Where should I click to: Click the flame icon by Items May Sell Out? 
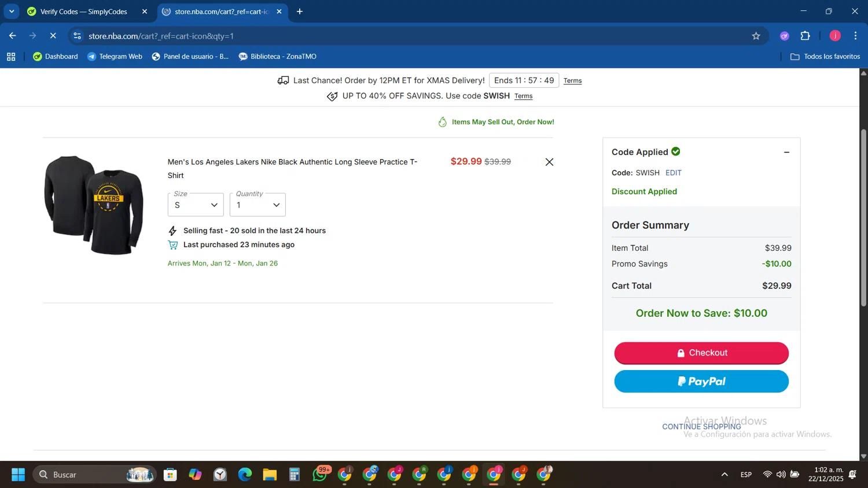click(x=443, y=122)
